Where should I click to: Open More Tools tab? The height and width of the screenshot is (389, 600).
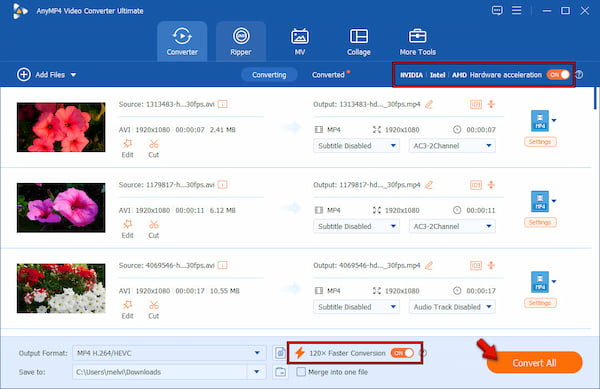coord(417,42)
